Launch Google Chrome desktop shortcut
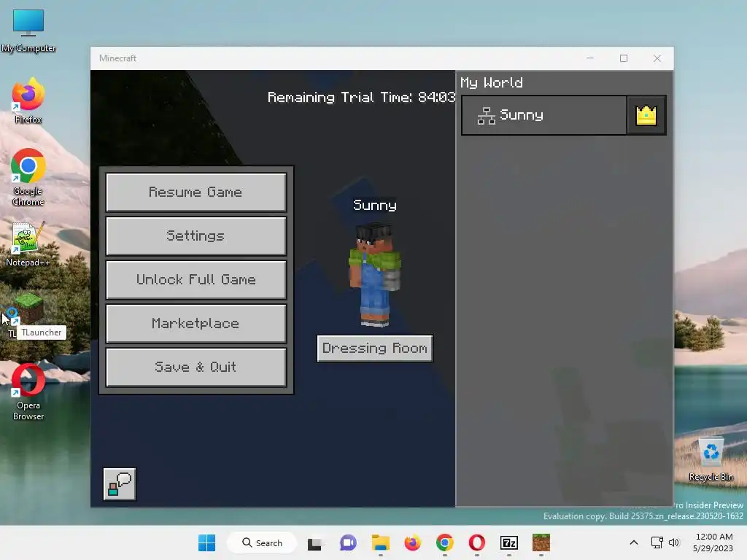This screenshot has height=560, width=747. tap(28, 177)
